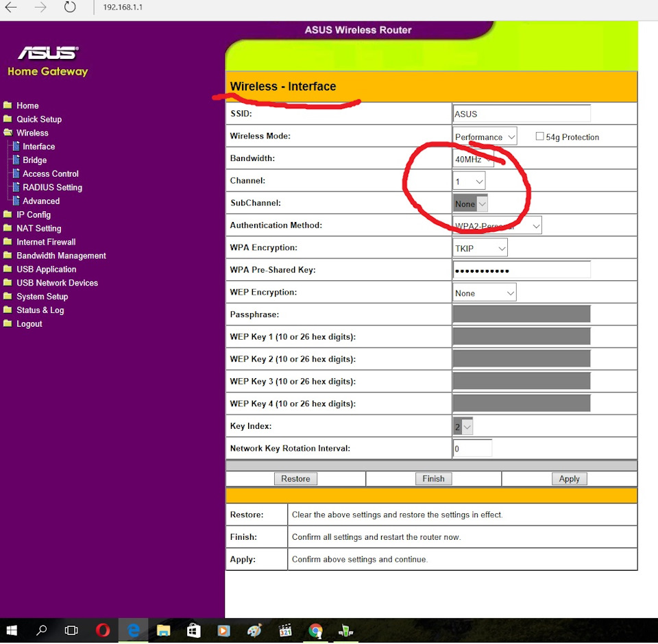Viewport: 658px width, 644px height.
Task: Open the Advanced wireless page
Action: 41,201
